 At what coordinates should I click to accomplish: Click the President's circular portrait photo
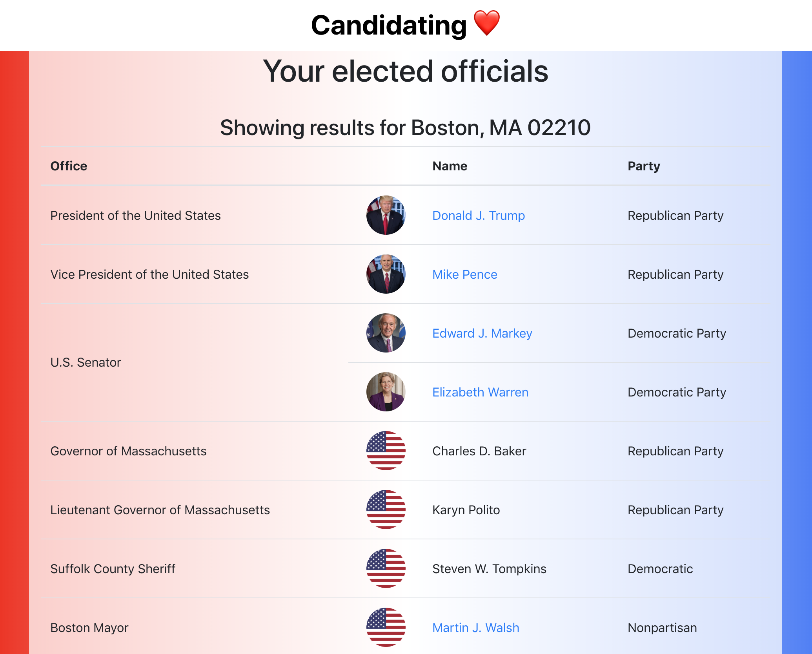tap(386, 215)
